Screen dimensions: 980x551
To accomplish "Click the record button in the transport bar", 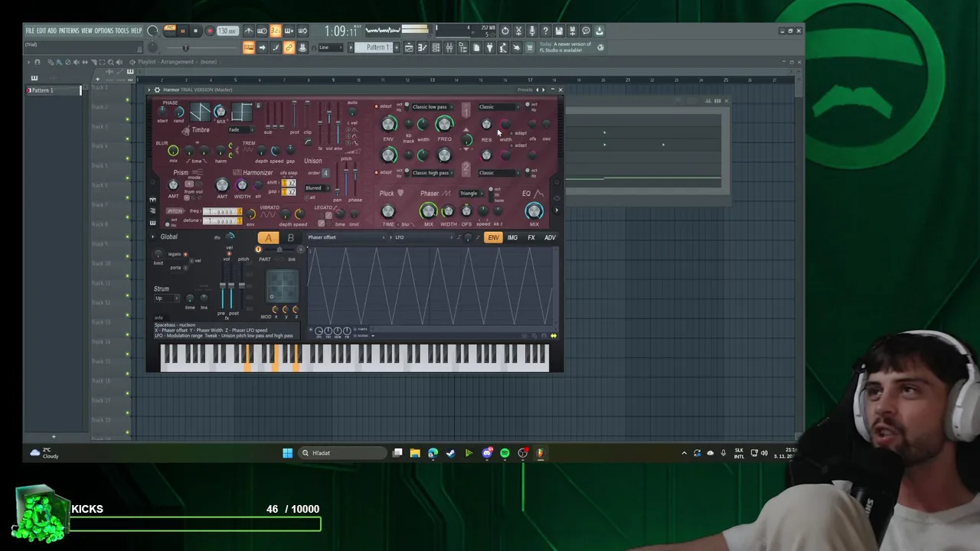I will 209,31.
